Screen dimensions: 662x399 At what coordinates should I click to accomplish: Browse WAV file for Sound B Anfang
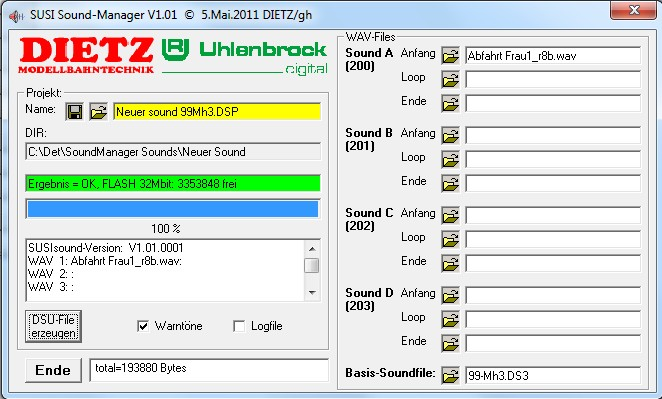[x=450, y=136]
